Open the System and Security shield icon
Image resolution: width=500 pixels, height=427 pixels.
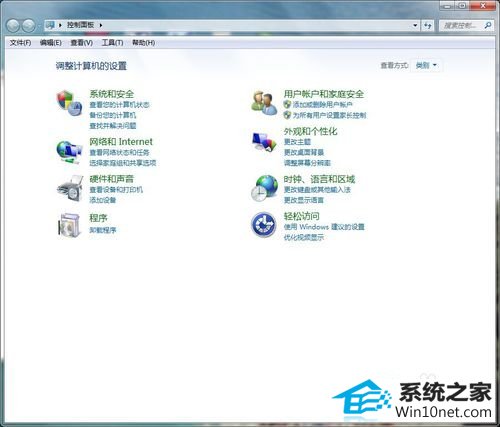tap(69, 103)
